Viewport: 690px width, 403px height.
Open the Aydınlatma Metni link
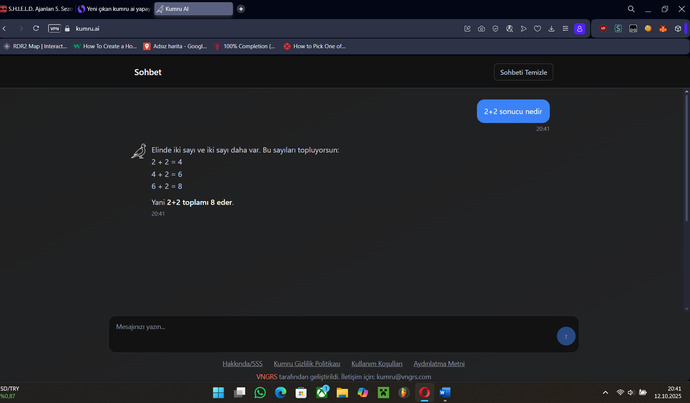[x=439, y=363]
